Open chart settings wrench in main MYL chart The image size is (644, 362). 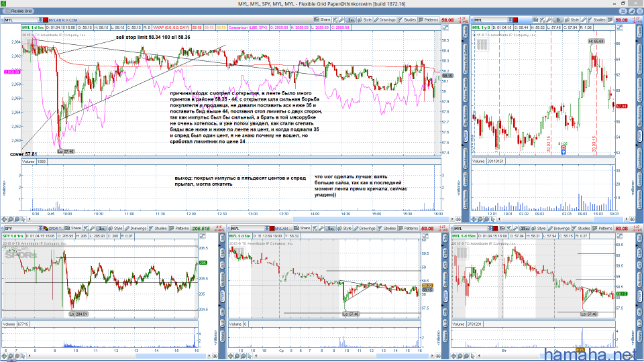point(341,19)
